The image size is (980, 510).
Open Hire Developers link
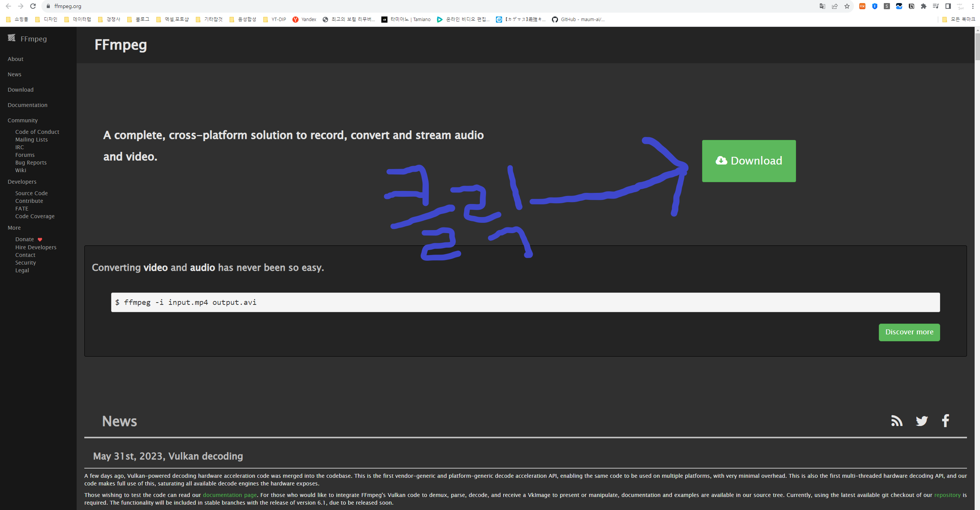[x=36, y=247]
